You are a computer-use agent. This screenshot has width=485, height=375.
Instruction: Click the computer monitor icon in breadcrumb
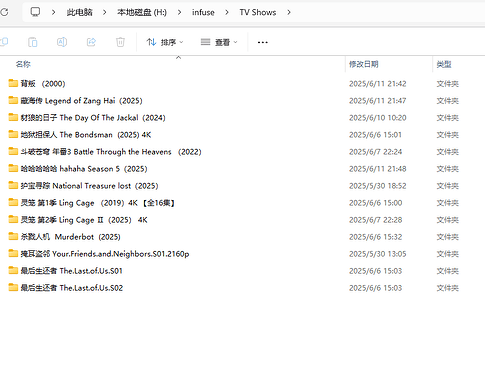pos(35,12)
